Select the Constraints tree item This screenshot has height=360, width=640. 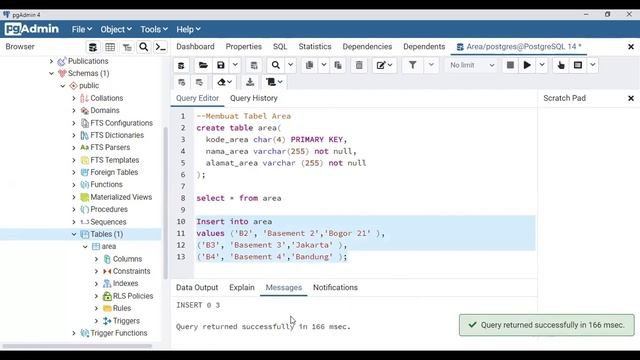tap(131, 271)
